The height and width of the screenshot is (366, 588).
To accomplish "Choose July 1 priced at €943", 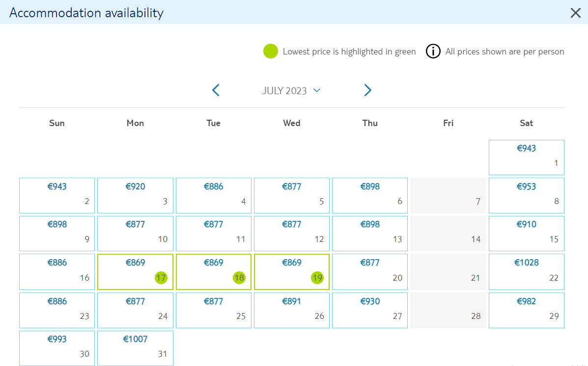I will pos(527,157).
